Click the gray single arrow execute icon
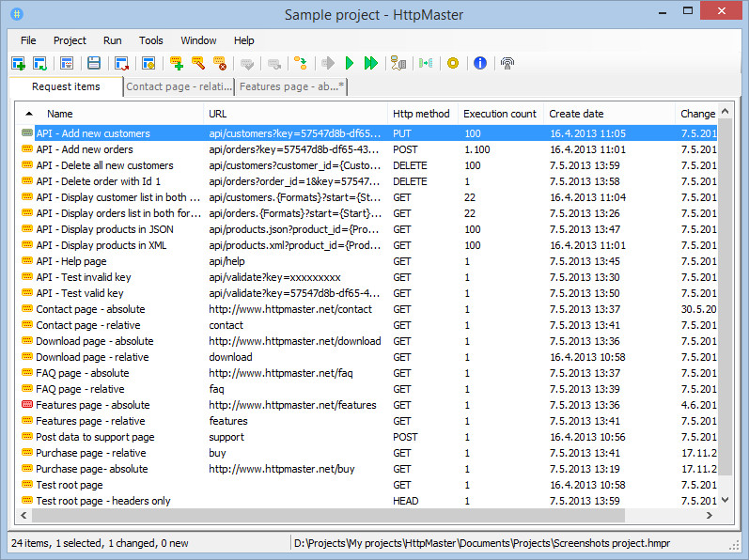The height and width of the screenshot is (560, 749). coord(328,63)
